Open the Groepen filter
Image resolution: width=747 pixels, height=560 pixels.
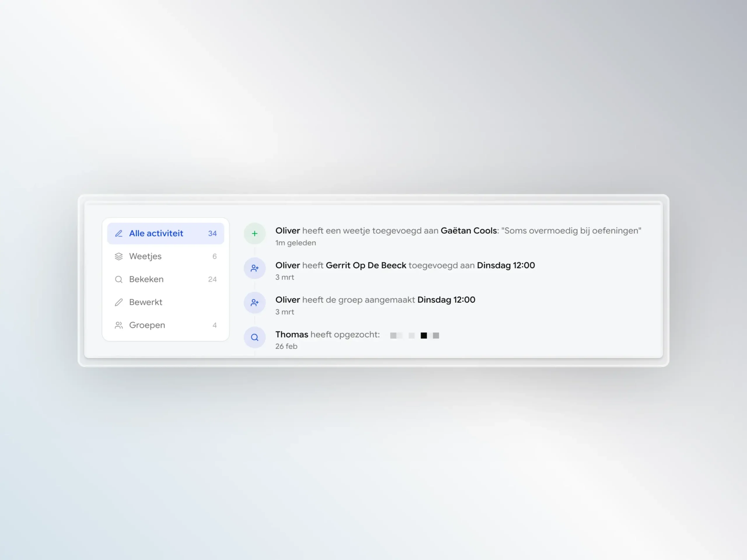coord(165,325)
